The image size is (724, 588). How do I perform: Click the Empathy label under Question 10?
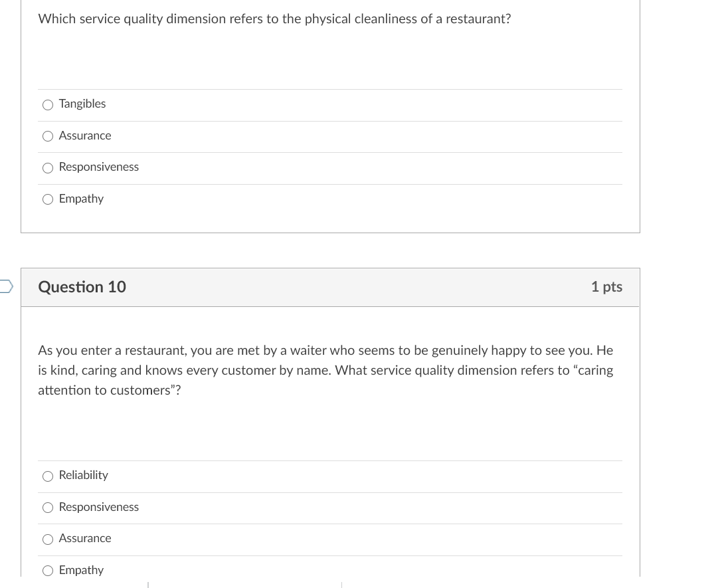[81, 570]
